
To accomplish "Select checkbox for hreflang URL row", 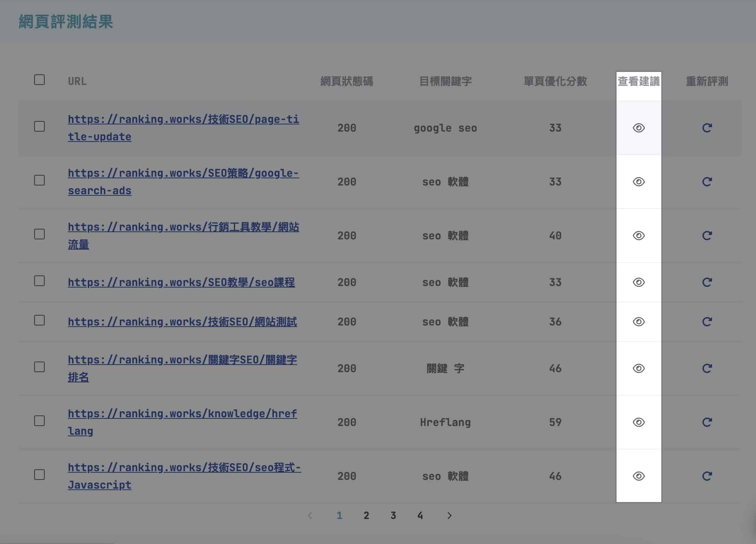I will [x=39, y=421].
